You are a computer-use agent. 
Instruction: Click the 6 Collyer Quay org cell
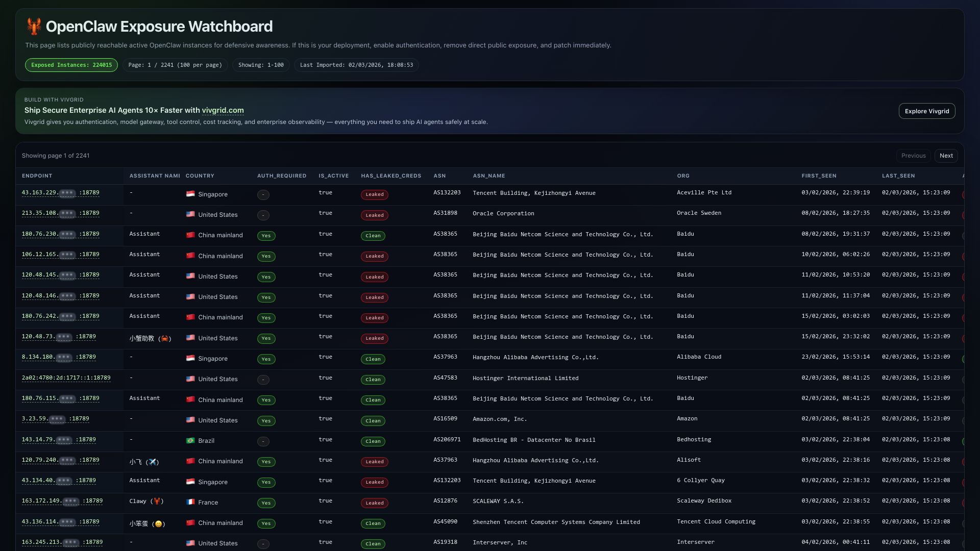pos(701,481)
